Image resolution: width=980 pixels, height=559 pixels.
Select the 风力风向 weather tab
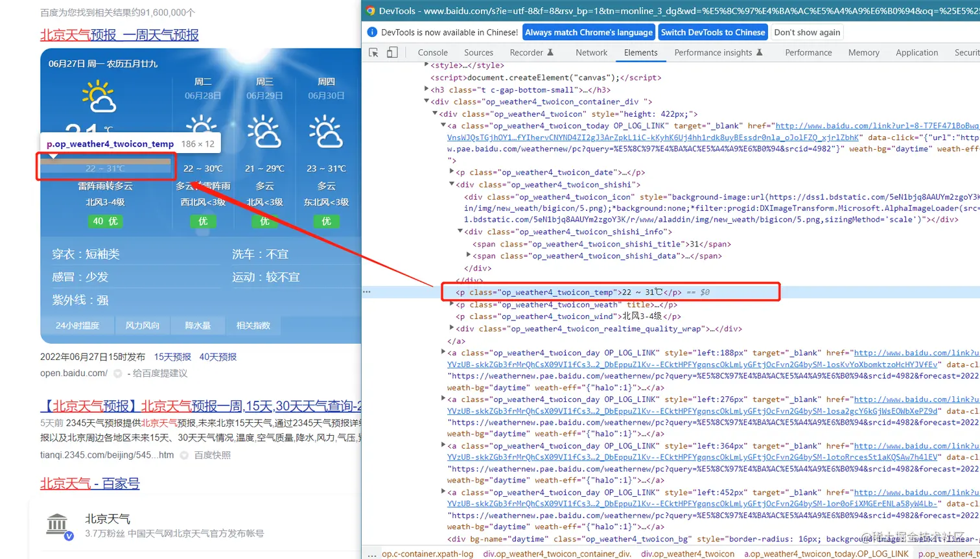point(142,326)
